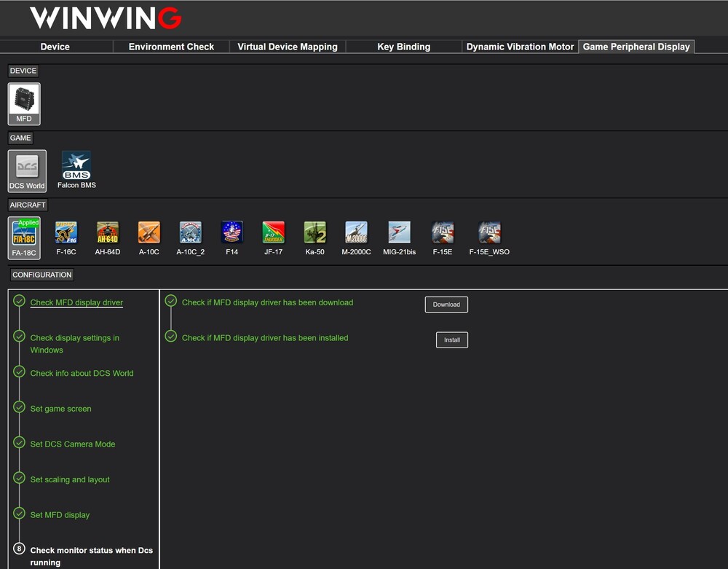Click the Install button
Image resolution: width=728 pixels, height=569 pixels.
tap(452, 340)
